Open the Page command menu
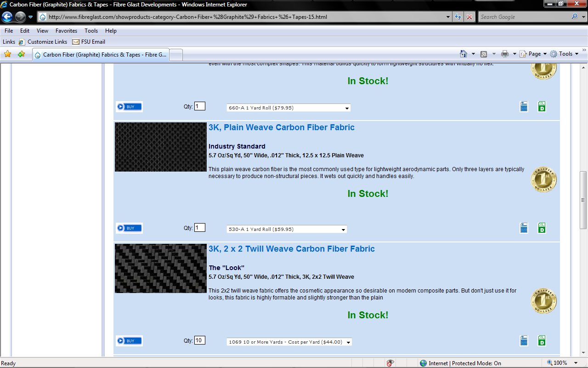This screenshot has height=368, width=588. 533,54
